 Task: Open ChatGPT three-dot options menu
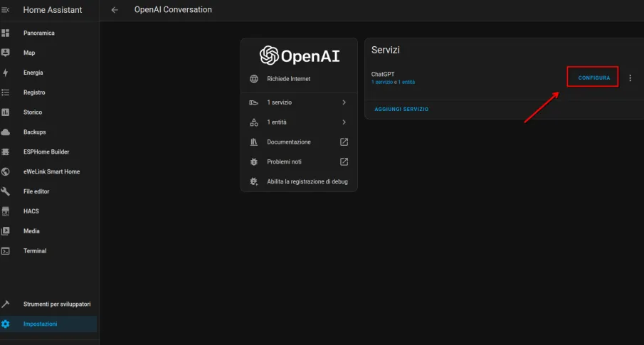point(630,78)
